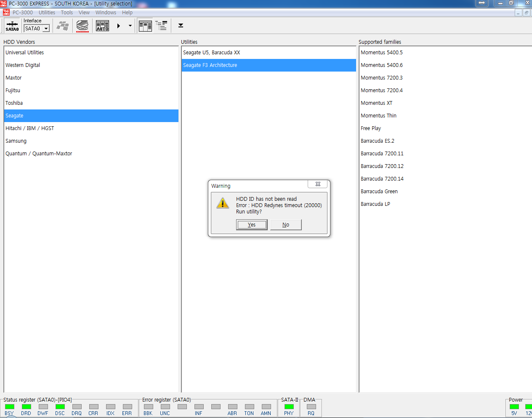Viewport: 532px width, 418px height.
Task: Click the PHY SATA-II indicator
Action: pos(289,407)
